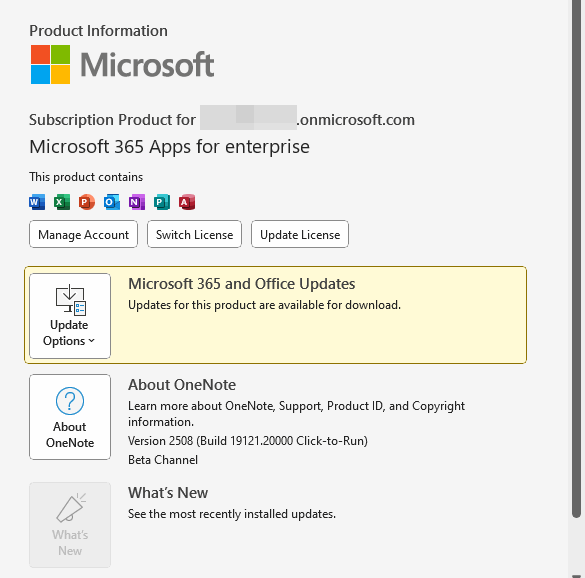Click the Version 2508 build text
The image size is (585, 578).
tap(248, 441)
